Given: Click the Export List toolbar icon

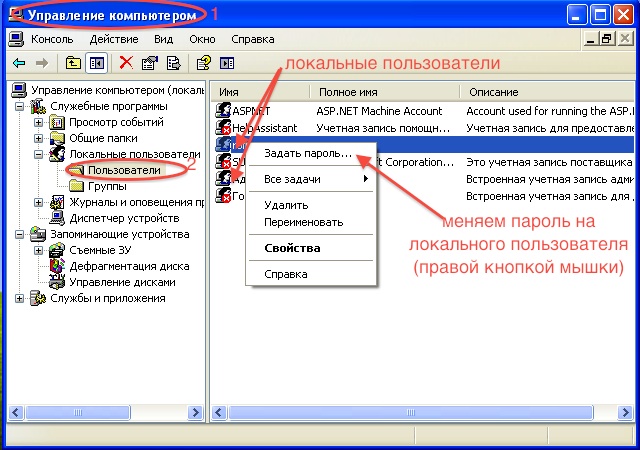Looking at the screenshot, I should pos(174,62).
